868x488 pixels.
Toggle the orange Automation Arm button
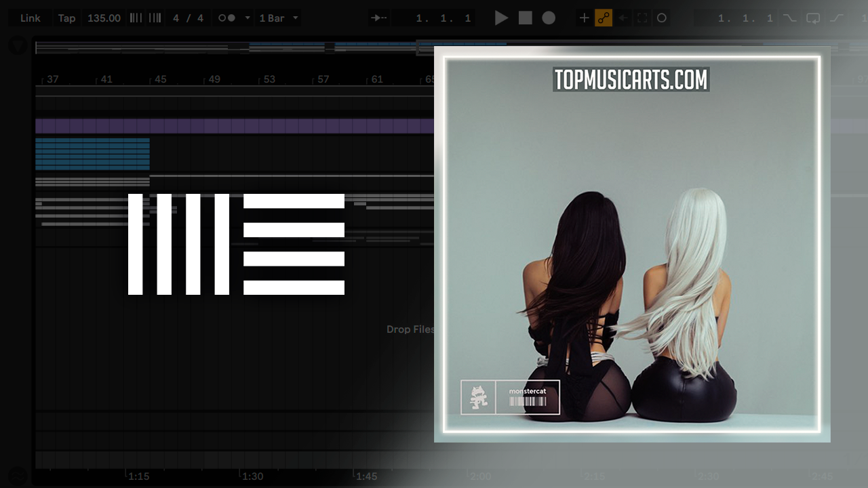click(603, 18)
